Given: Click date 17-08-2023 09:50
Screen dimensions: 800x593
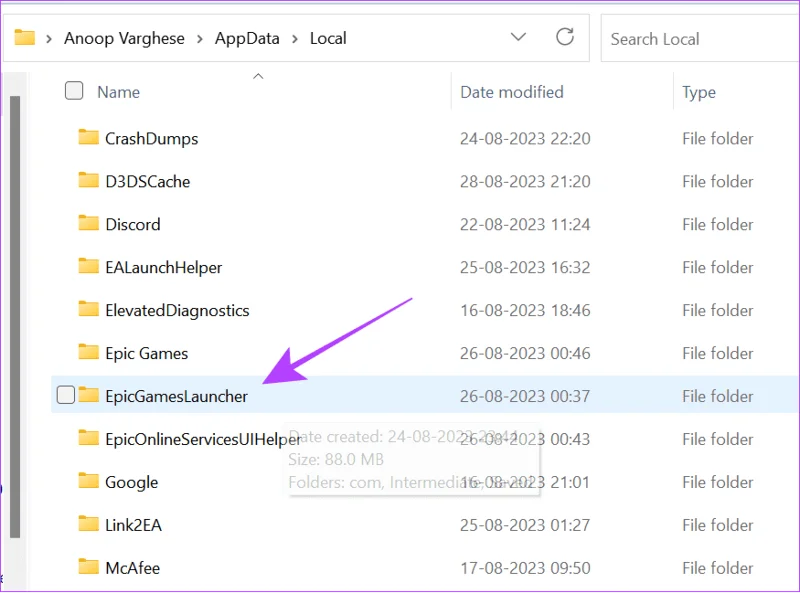Looking at the screenshot, I should 525,568.
